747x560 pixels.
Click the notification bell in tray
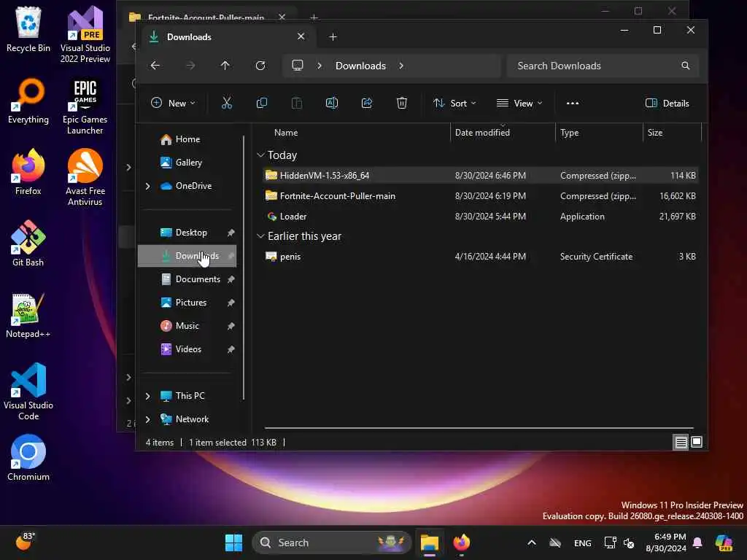point(697,542)
